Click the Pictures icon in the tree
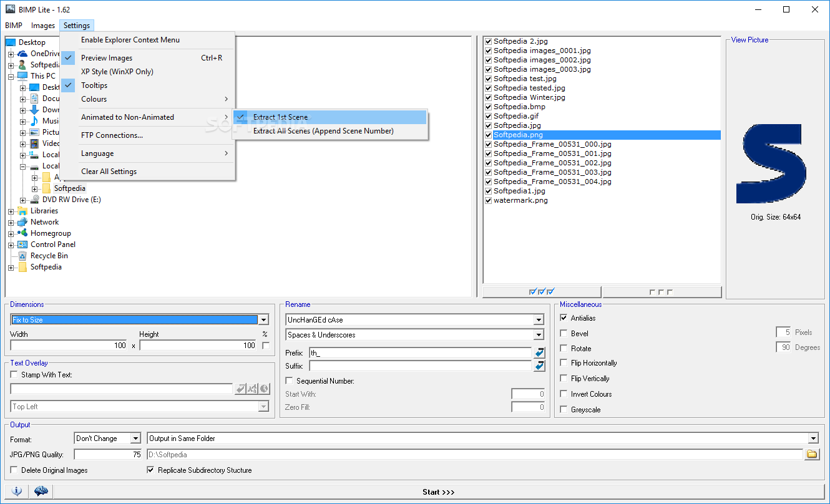The width and height of the screenshot is (830, 504). [x=34, y=132]
